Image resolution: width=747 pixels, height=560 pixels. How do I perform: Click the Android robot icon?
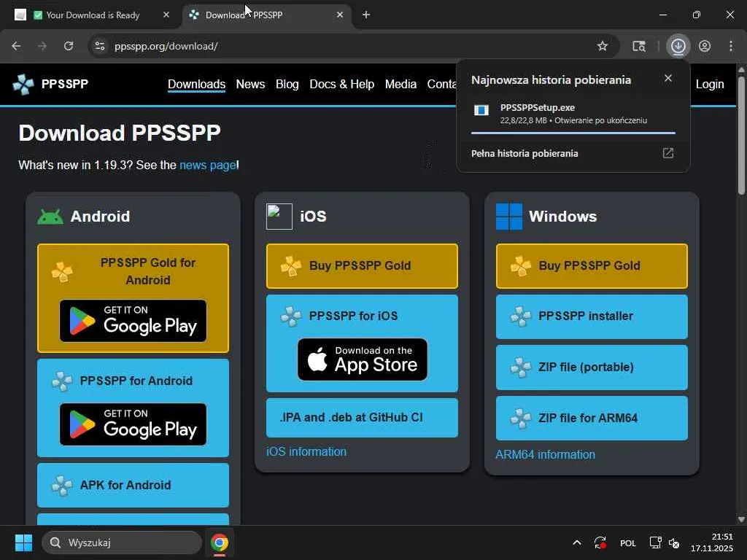tap(50, 217)
